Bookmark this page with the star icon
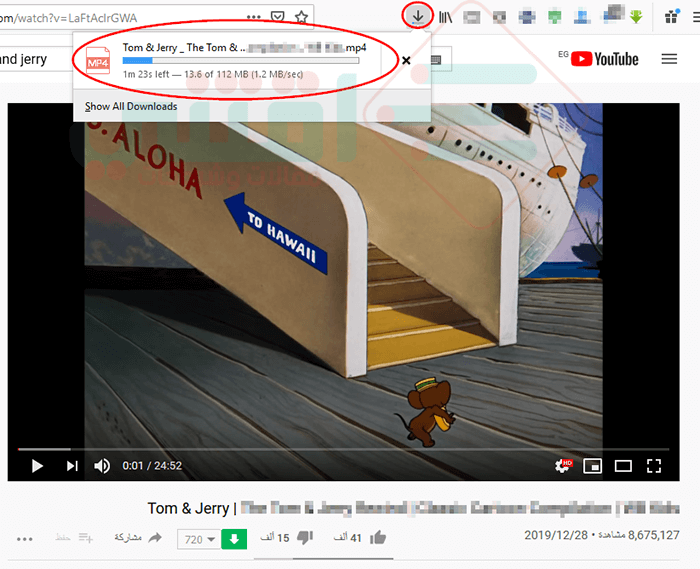The width and height of the screenshot is (700, 569). click(302, 17)
